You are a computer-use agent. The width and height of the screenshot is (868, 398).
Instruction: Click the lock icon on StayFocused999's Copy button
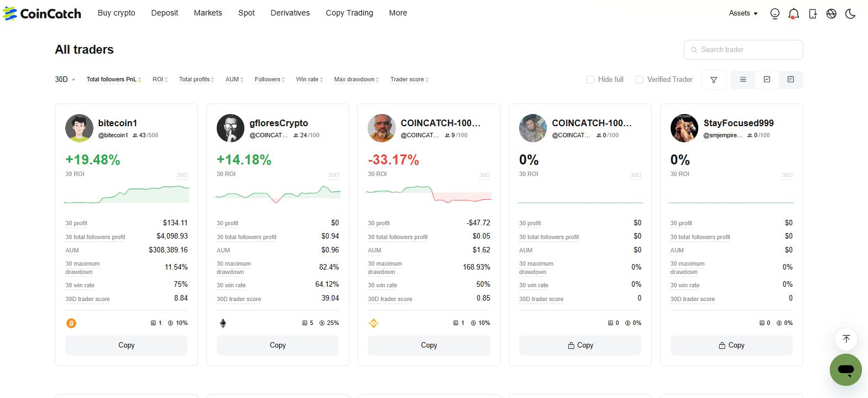click(x=722, y=345)
